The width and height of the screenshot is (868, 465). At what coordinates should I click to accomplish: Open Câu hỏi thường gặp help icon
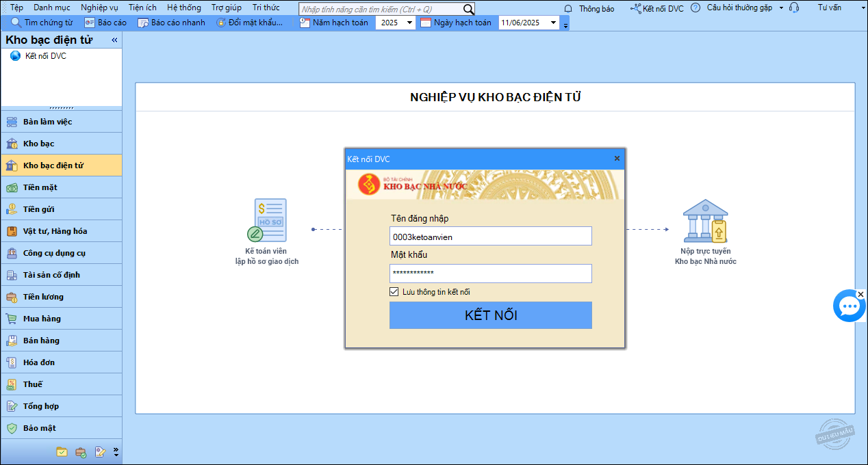click(x=695, y=8)
